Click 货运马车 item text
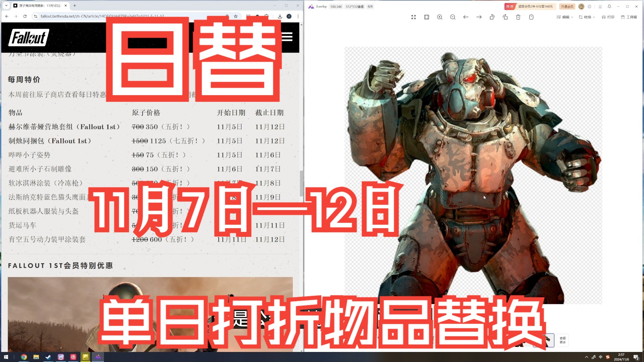Image resolution: width=644 pixels, height=362 pixels. 22,225
